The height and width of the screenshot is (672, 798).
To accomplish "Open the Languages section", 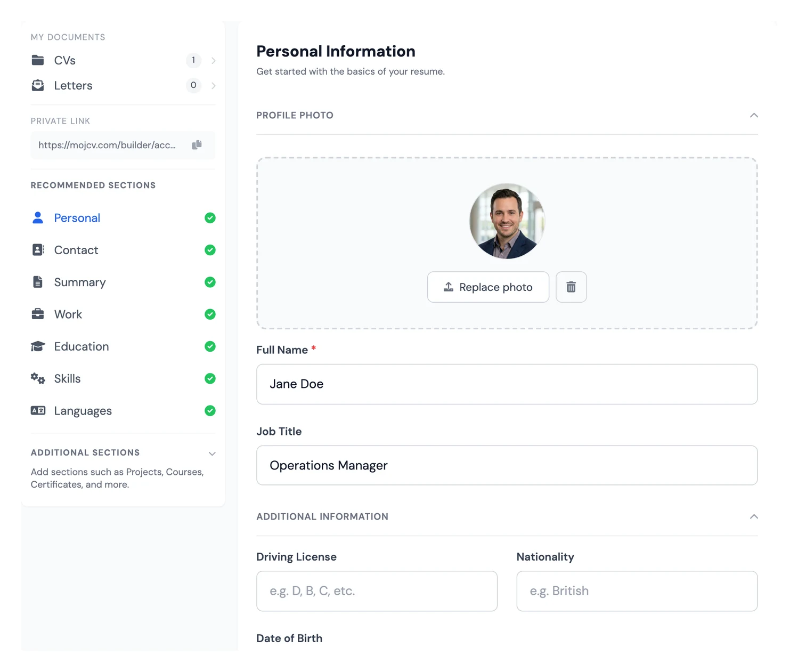I will click(x=123, y=410).
